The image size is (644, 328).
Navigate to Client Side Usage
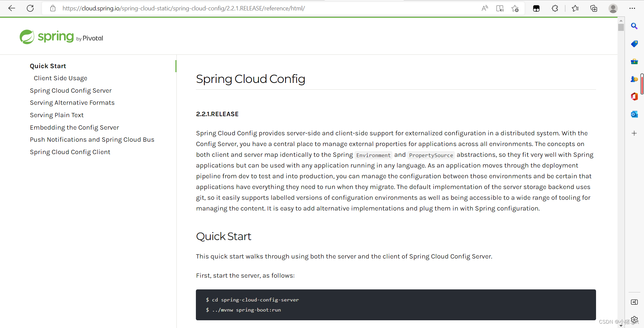(x=60, y=78)
